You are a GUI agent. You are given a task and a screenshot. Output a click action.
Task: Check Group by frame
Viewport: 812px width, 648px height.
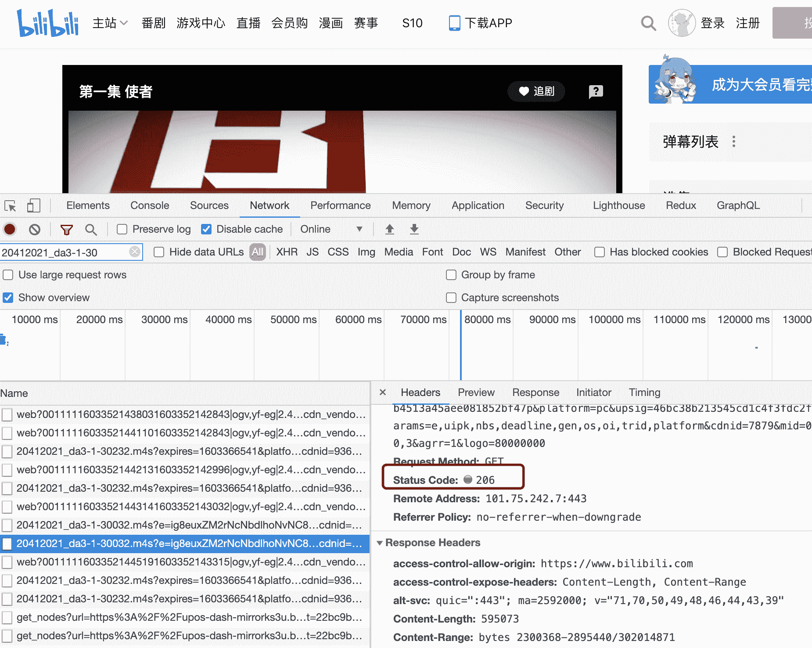point(451,275)
